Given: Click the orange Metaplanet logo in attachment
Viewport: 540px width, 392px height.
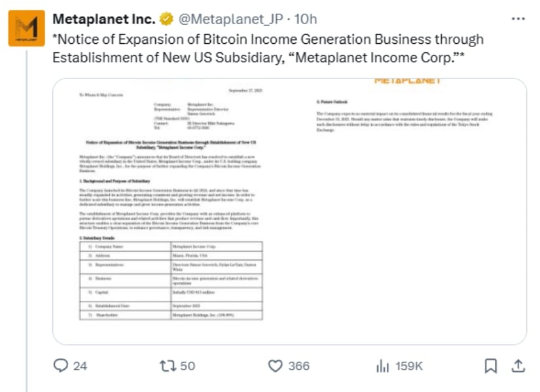Looking at the screenshot, I should pyautogui.click(x=407, y=81).
